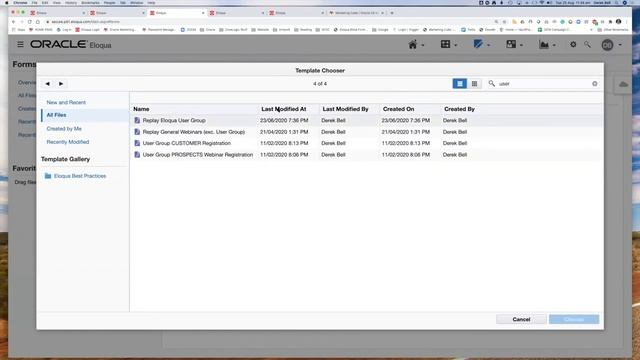Select User Group CUSTOMER Registration template
This screenshot has height=360, width=640.
(187, 143)
